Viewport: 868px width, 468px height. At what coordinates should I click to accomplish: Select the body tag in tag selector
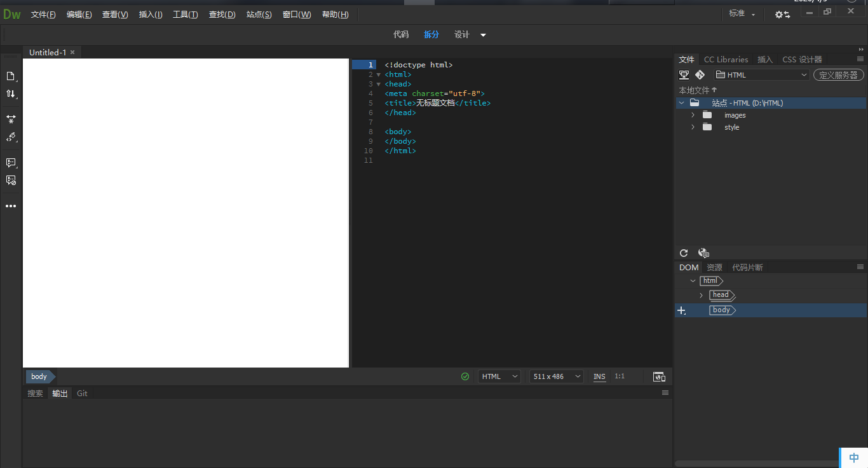[39, 376]
